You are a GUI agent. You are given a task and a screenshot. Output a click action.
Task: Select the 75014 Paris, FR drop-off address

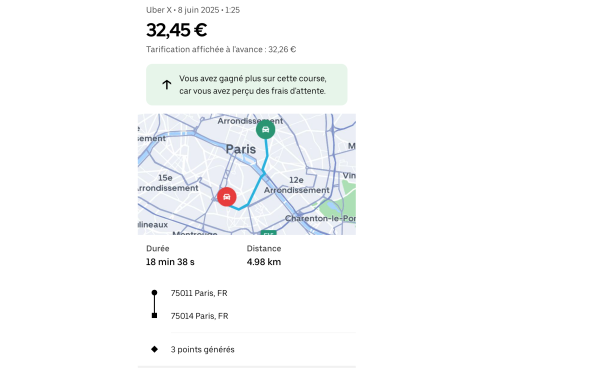click(199, 316)
